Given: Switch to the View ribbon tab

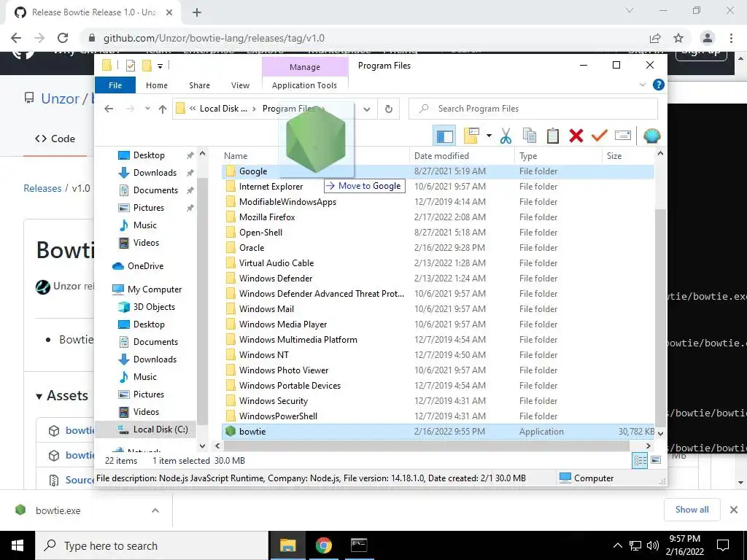Looking at the screenshot, I should coord(240,85).
